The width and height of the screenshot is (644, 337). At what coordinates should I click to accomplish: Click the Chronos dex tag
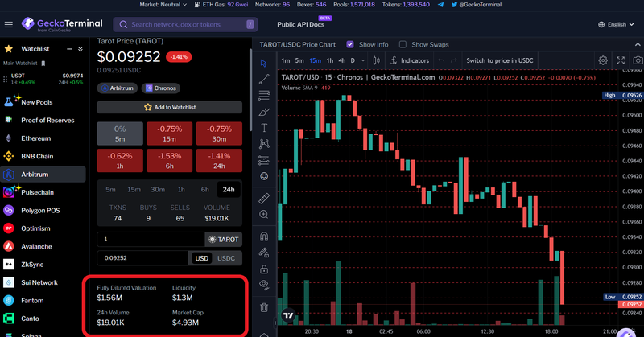161,88
